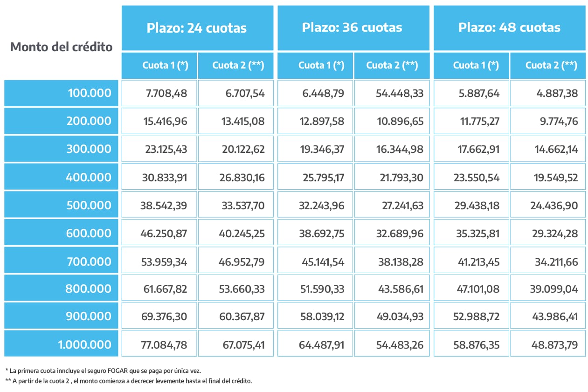
Task: Click the "Plazo: 48 cuotas" column header
Action: click(x=509, y=28)
